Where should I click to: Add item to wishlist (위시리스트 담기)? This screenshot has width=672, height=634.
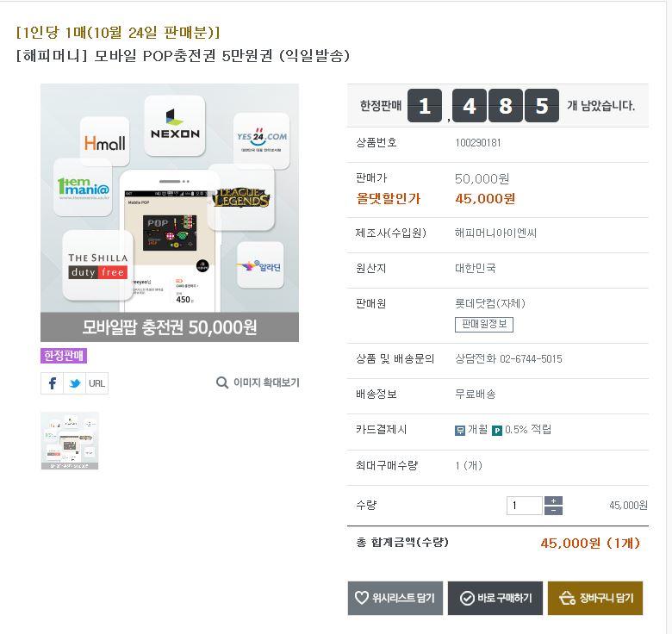coord(395,598)
